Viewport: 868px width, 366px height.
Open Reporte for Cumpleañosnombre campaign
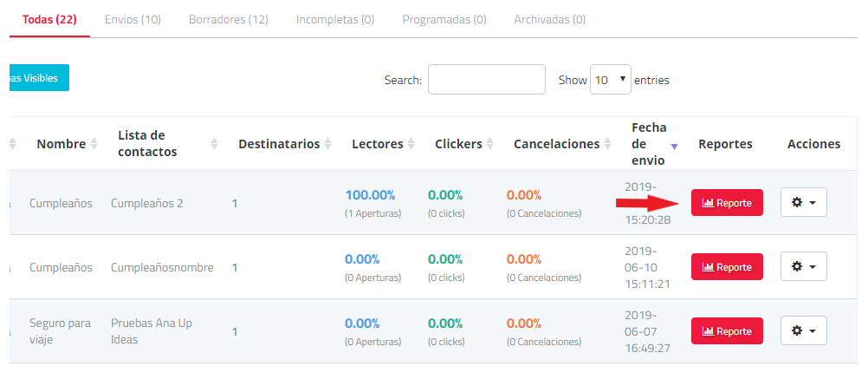[727, 267]
